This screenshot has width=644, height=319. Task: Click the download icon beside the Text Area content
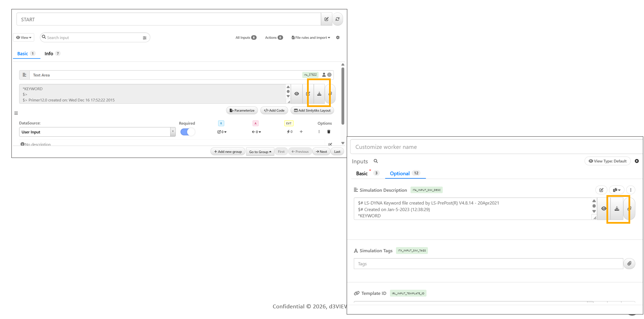click(x=319, y=94)
